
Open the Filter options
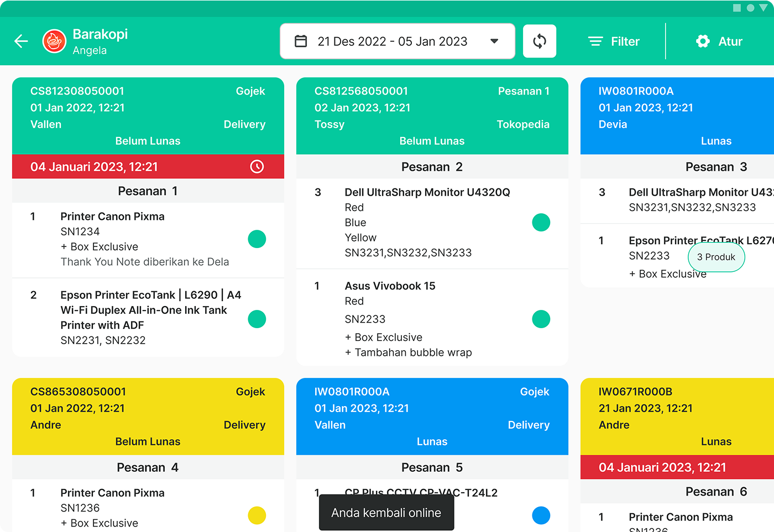tap(614, 41)
